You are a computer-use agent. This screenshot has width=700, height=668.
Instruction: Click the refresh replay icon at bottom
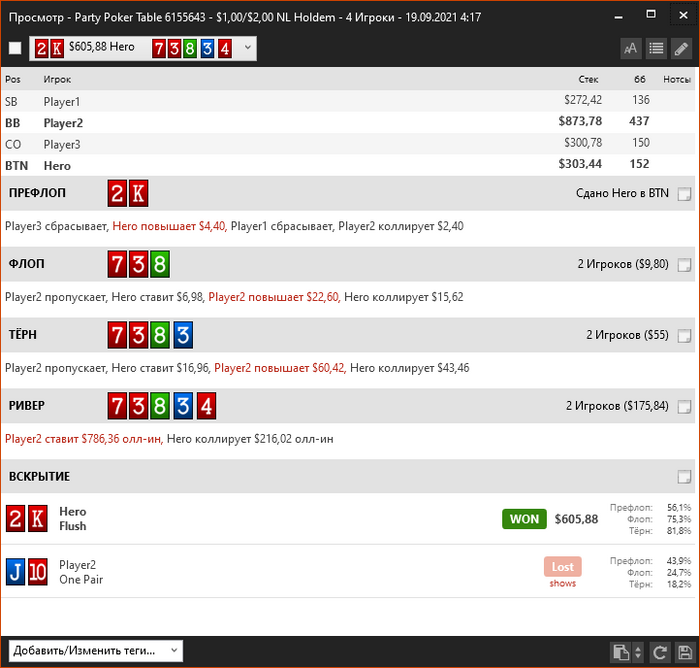click(x=659, y=652)
